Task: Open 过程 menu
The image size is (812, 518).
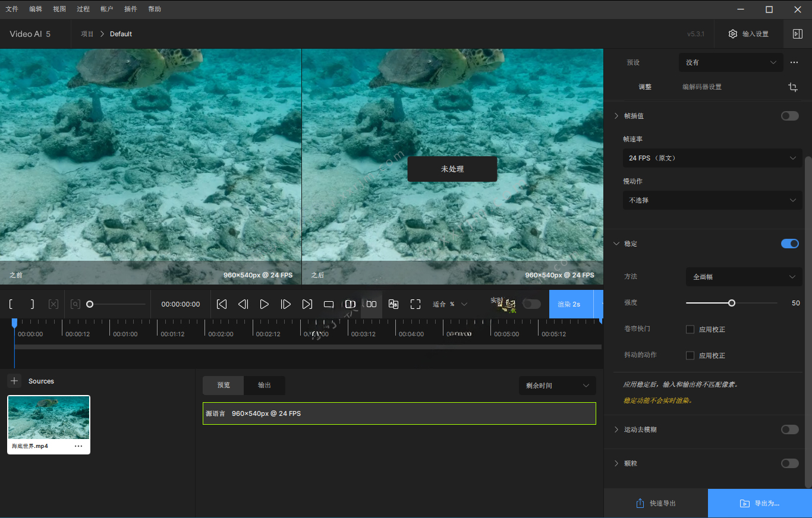Action: (x=83, y=9)
